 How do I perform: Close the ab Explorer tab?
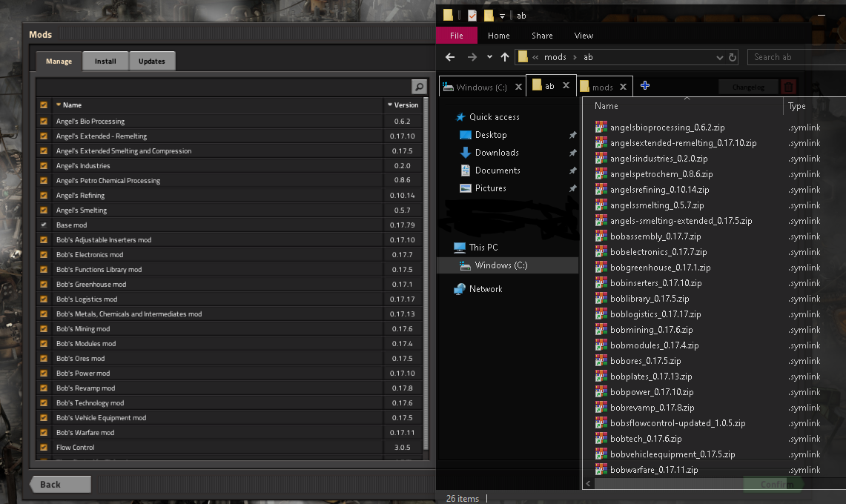566,85
